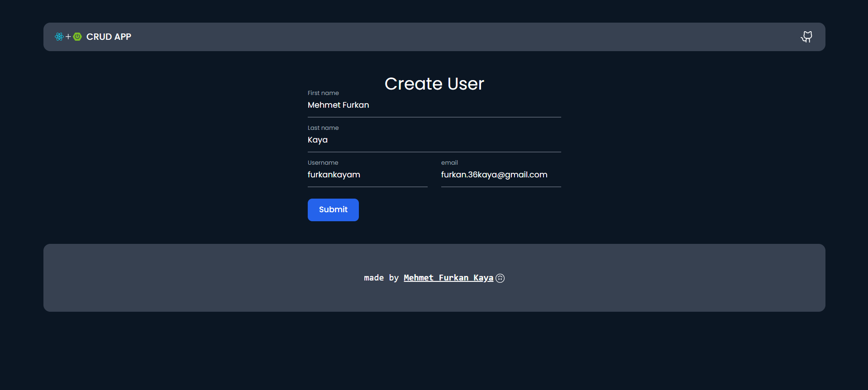Submit the Create User form
Screen dimensions: 868x390
coord(333,210)
